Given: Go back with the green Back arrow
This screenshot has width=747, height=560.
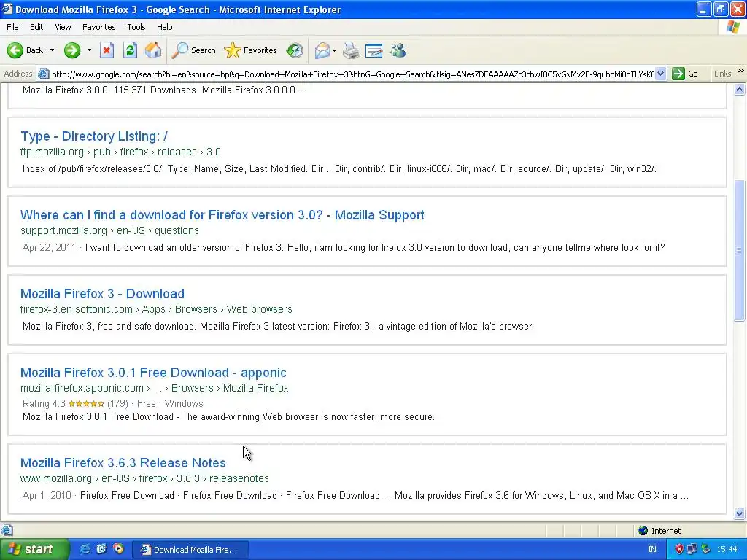Looking at the screenshot, I should pyautogui.click(x=25, y=50).
